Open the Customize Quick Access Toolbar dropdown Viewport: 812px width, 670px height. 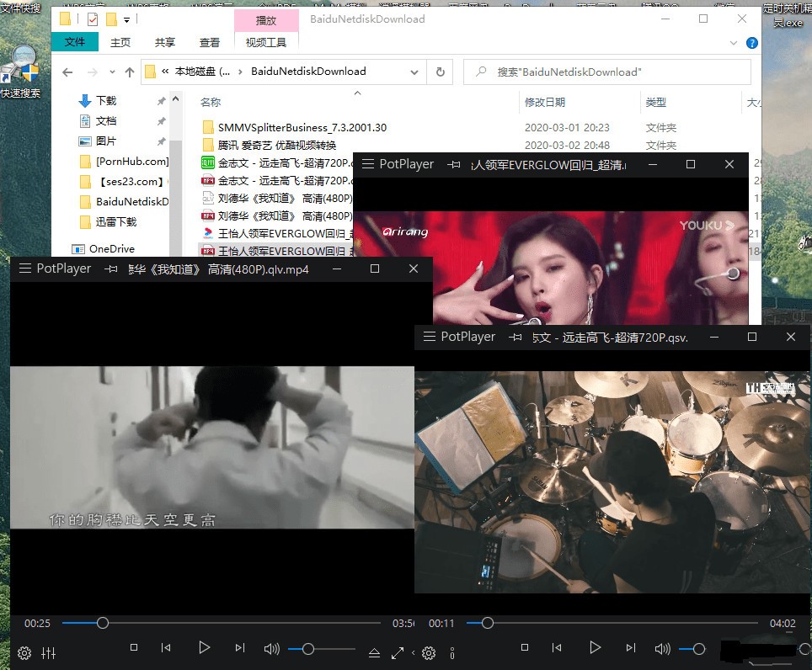[127, 19]
